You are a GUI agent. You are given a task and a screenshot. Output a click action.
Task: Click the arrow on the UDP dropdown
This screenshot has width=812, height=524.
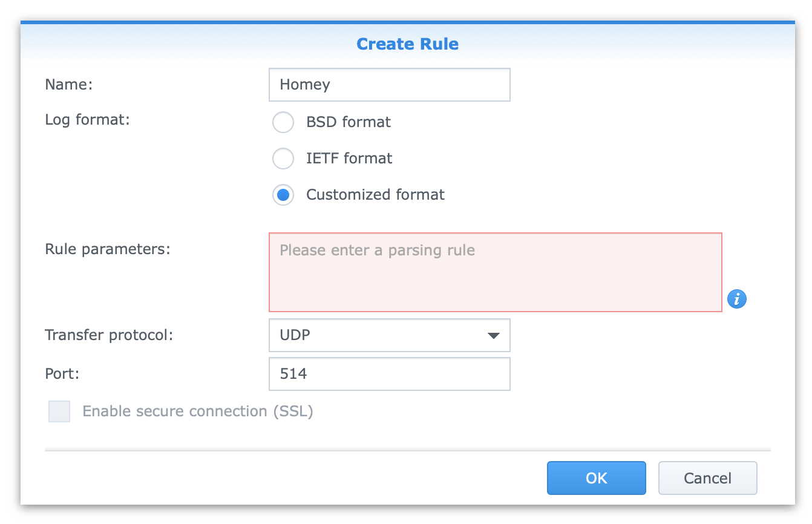[493, 335]
